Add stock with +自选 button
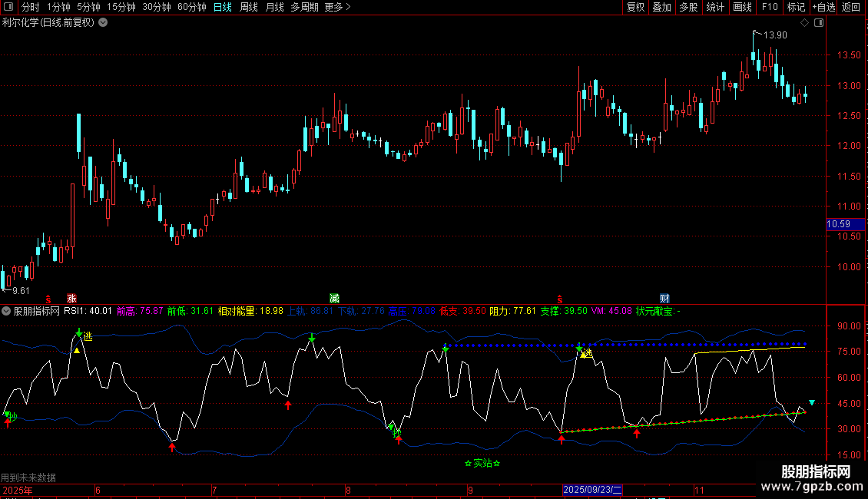The height and width of the screenshot is (499, 868). tap(823, 8)
